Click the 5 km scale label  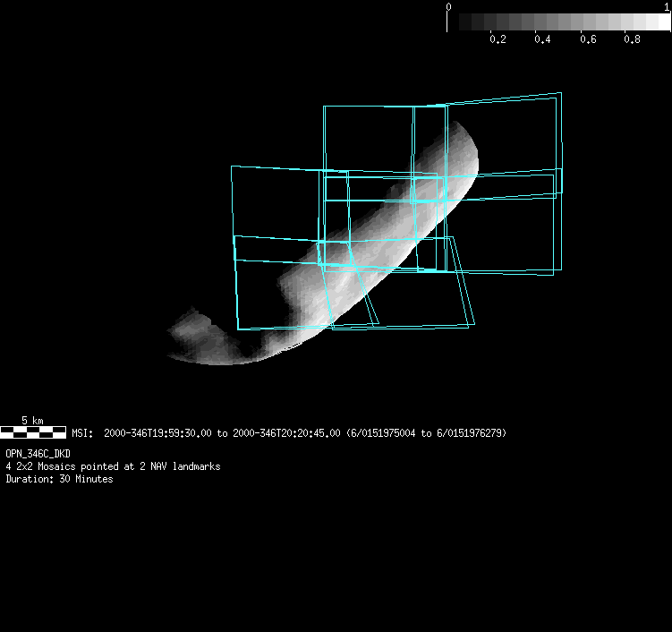click(32, 420)
